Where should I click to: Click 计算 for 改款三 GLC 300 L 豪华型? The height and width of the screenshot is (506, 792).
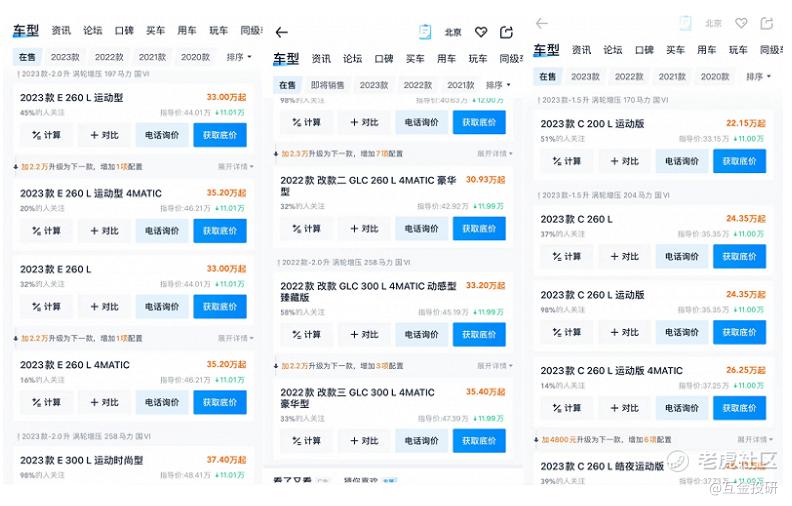click(x=306, y=441)
